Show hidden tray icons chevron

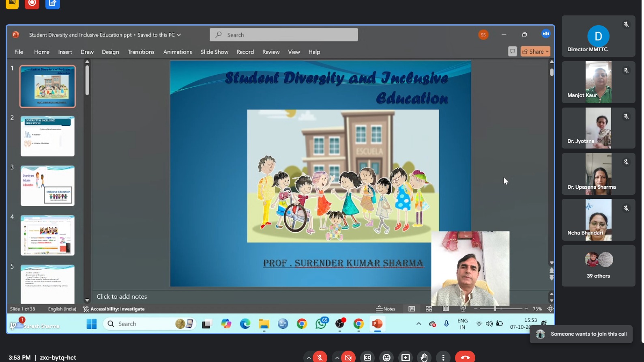[419, 324]
